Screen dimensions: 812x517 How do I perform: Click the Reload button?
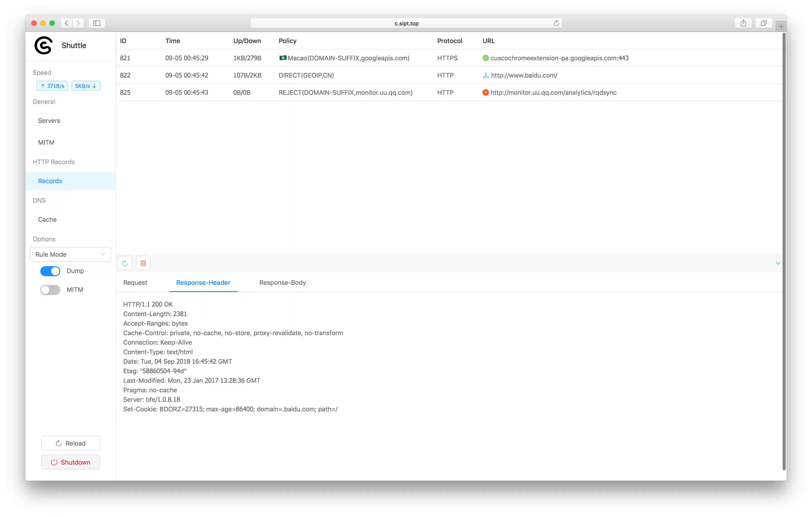70,443
